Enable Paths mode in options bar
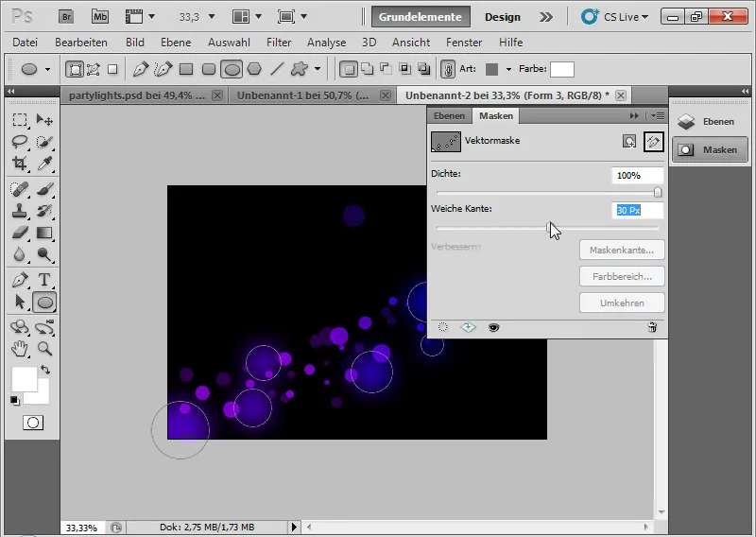Viewport: 756px width, 537px height. (93, 69)
